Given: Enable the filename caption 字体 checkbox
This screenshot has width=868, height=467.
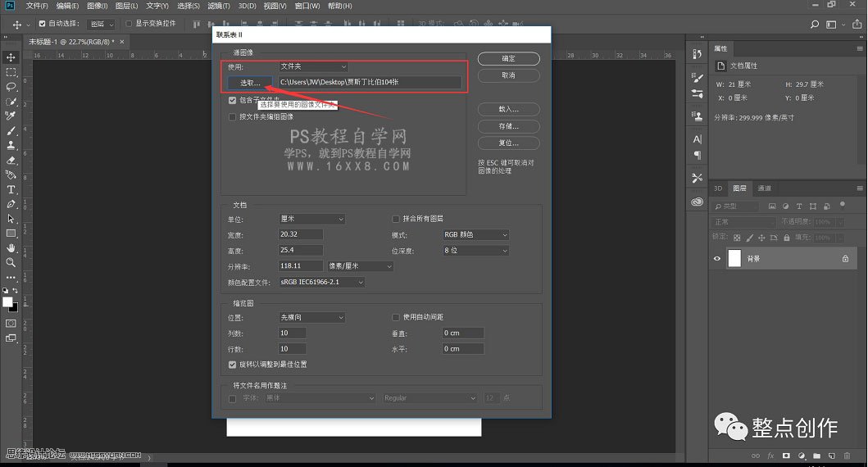Looking at the screenshot, I should click(x=233, y=398).
